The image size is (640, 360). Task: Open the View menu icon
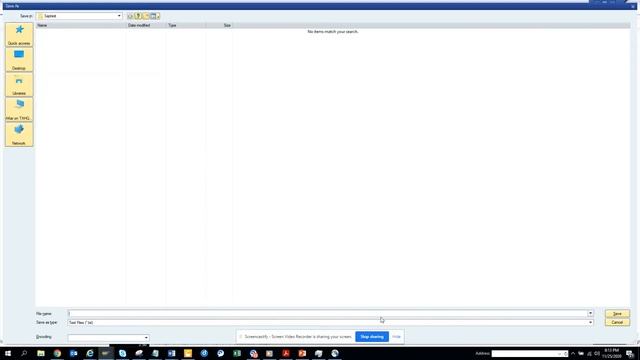pos(155,16)
